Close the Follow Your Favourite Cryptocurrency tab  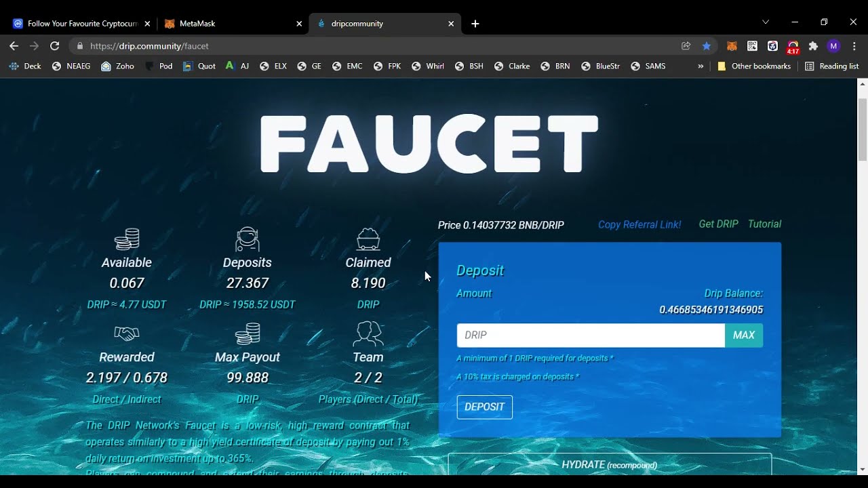point(147,24)
